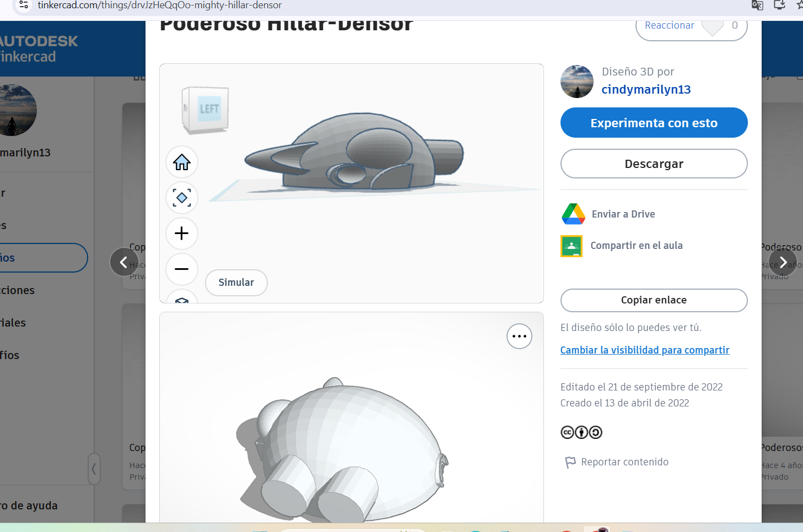Click the Creative Commons license icons
This screenshot has width=803, height=532.
point(581,432)
